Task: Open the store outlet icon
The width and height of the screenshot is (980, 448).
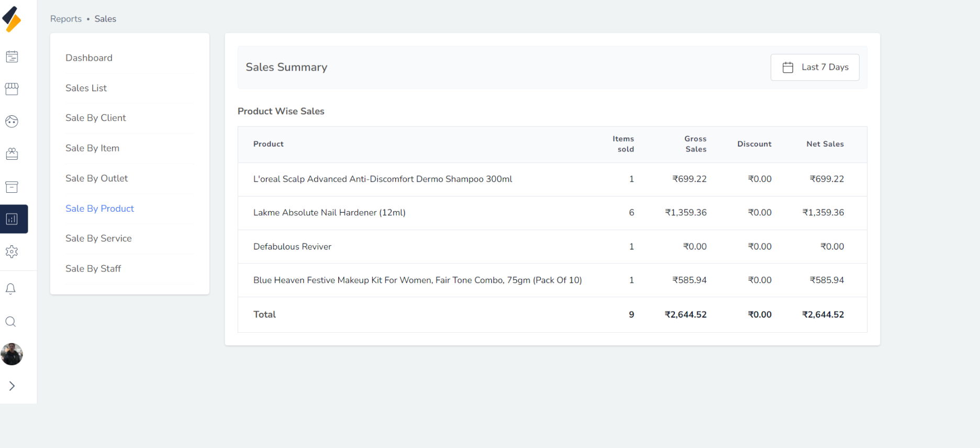Action: point(12,89)
